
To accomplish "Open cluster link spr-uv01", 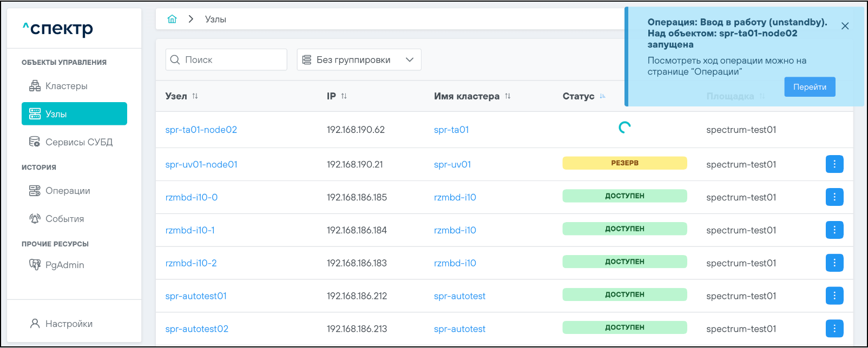I will (452, 164).
